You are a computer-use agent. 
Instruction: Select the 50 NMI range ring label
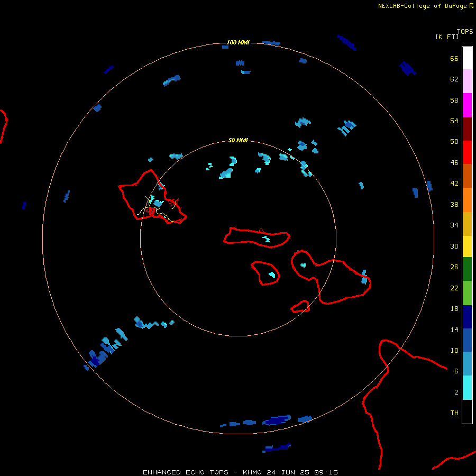pyautogui.click(x=238, y=140)
